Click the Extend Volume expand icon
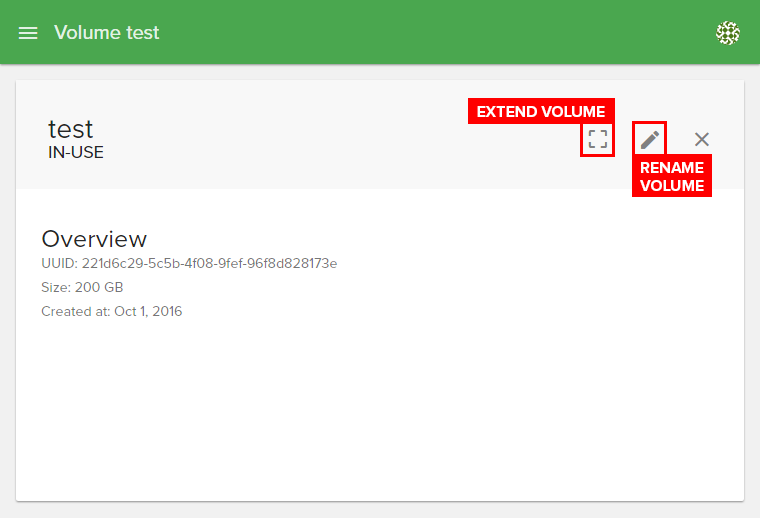Image resolution: width=760 pixels, height=518 pixels. tap(598, 139)
